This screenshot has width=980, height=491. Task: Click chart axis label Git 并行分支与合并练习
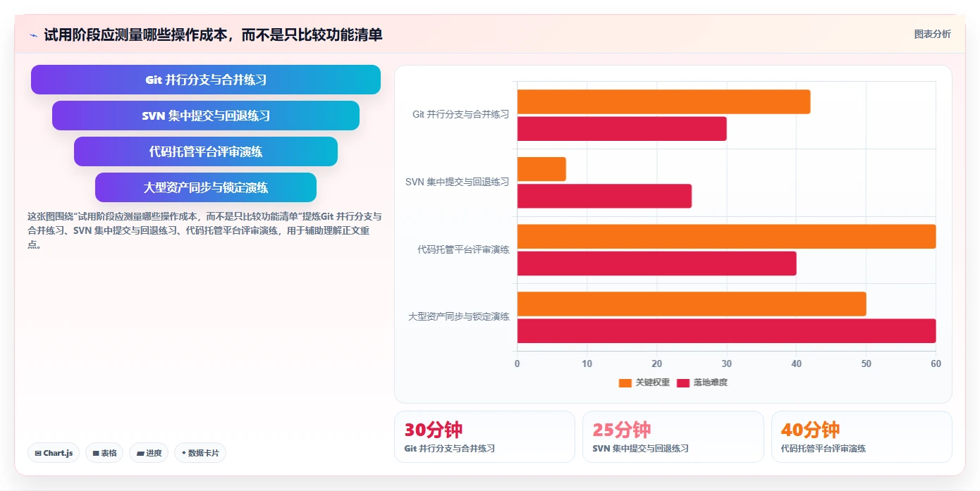click(460, 114)
